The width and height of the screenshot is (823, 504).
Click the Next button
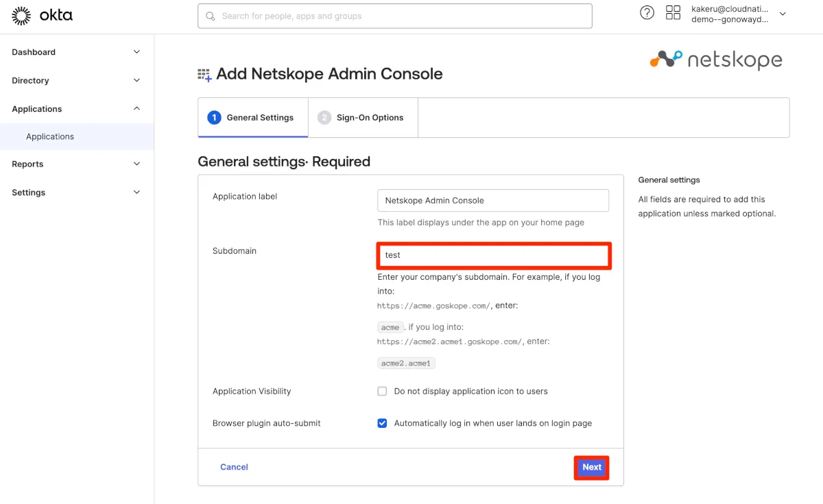click(x=591, y=467)
